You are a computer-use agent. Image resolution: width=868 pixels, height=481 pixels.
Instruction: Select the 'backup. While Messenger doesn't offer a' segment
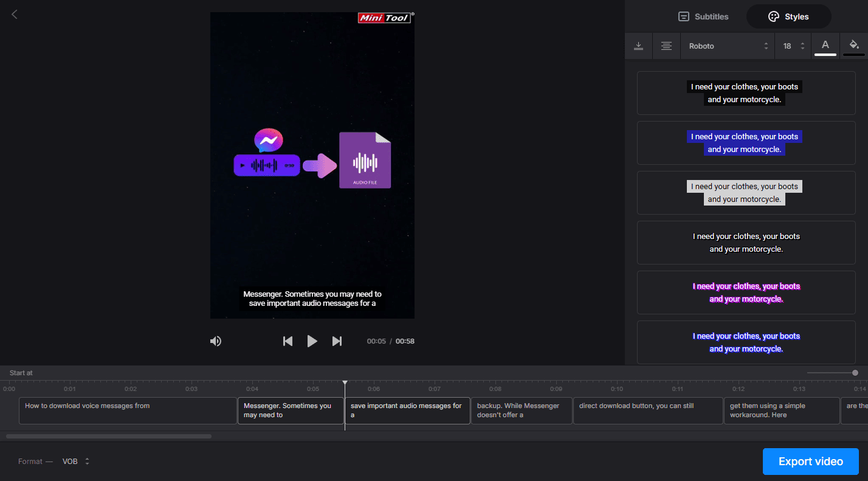522,410
